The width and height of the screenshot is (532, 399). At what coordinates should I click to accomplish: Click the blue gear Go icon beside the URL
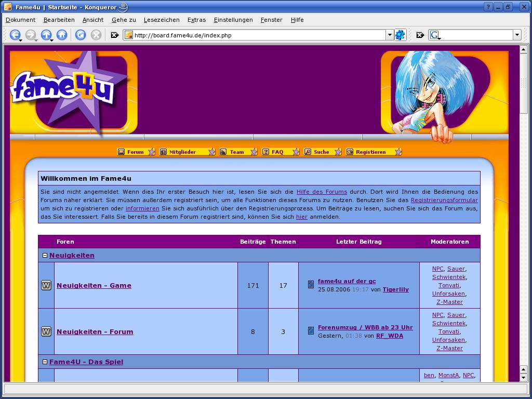point(400,35)
